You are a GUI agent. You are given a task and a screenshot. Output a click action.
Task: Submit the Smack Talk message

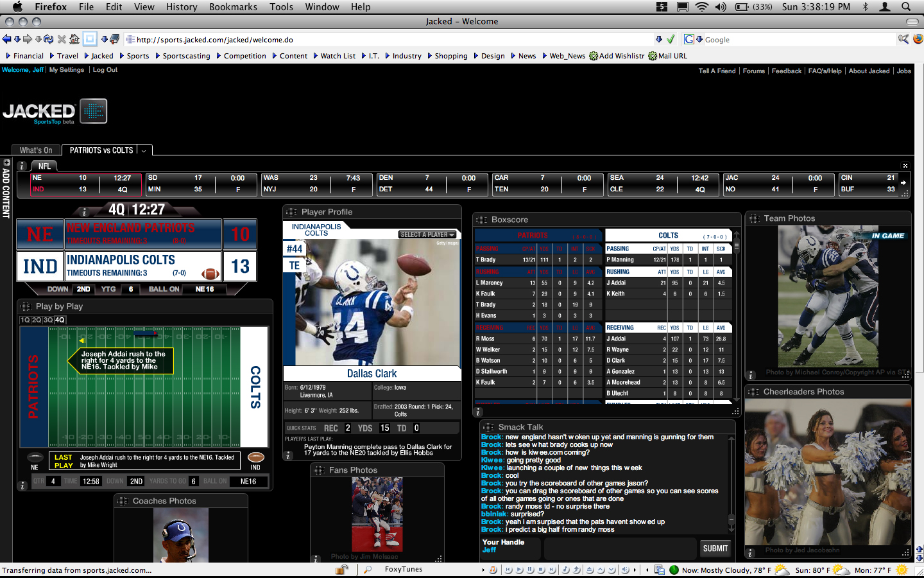click(x=715, y=548)
